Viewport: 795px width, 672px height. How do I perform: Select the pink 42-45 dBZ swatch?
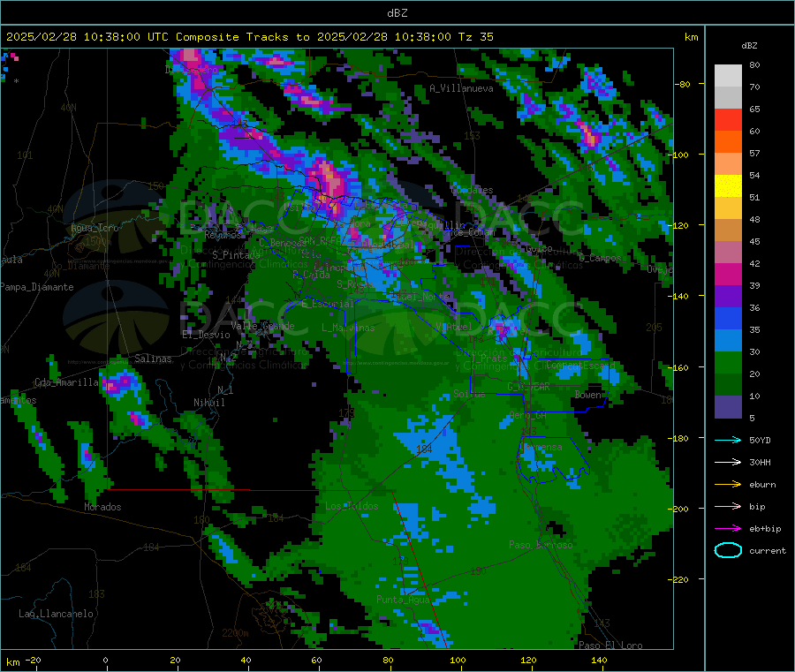(728, 253)
